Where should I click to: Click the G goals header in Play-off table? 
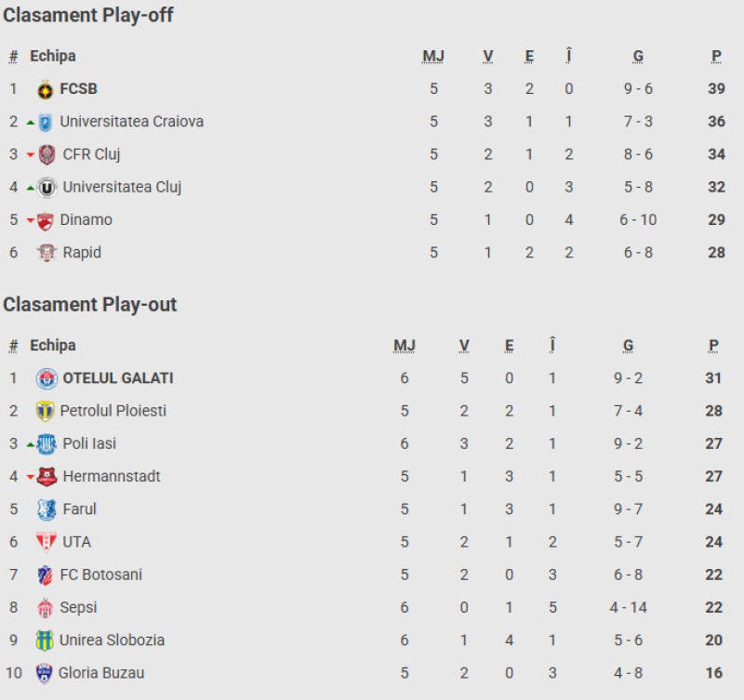(x=638, y=57)
